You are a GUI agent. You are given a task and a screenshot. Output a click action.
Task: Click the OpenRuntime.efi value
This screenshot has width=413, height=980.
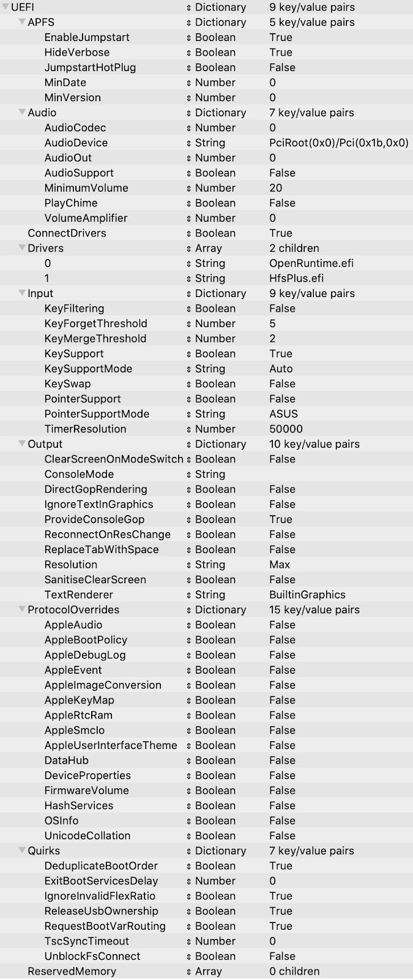tap(311, 263)
